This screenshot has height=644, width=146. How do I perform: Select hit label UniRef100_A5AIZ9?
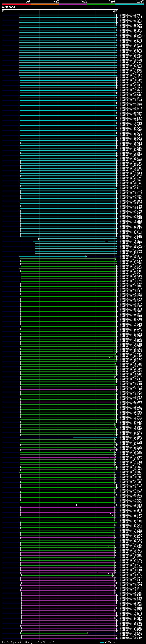pyautogui.click(x=131, y=241)
